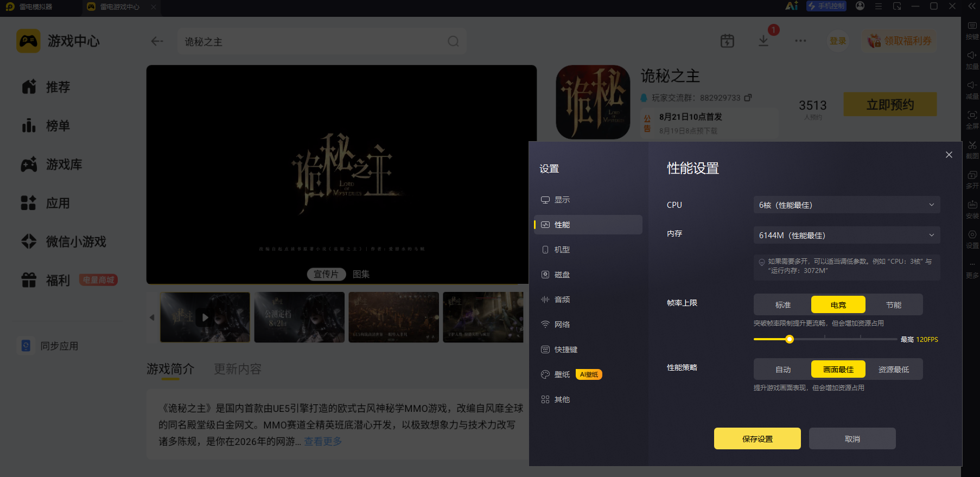This screenshot has height=477, width=980.
Task: Toggle 全屏 fullscreen from the right sidebar
Action: tap(972, 119)
